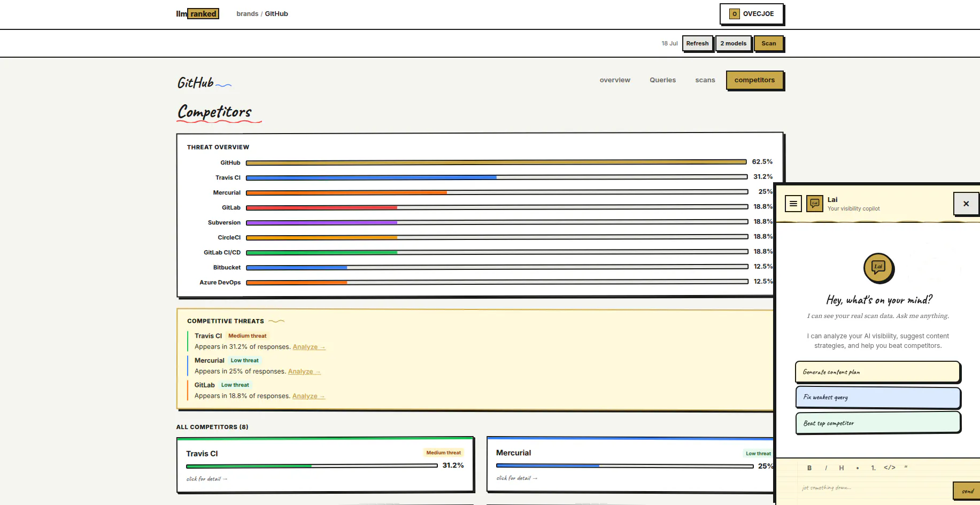This screenshot has width=980, height=505.
Task: Switch to the scans tab
Action: click(x=705, y=80)
